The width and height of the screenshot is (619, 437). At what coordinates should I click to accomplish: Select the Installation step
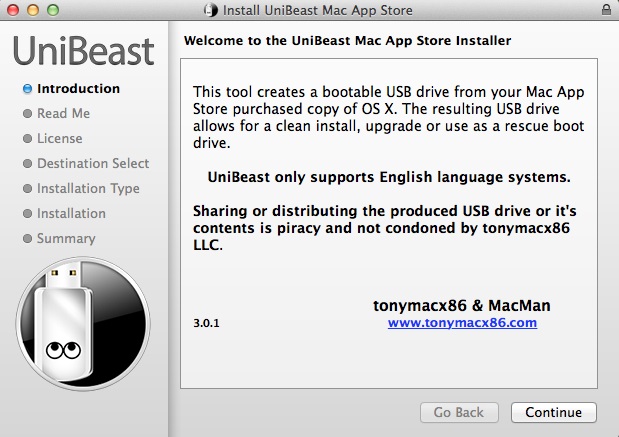click(x=71, y=214)
